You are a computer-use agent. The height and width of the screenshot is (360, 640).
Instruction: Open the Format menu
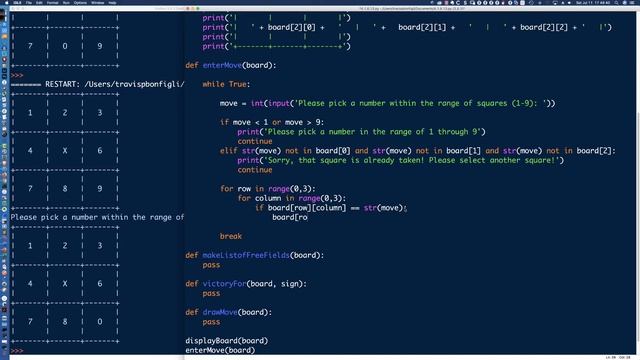coord(52,2)
